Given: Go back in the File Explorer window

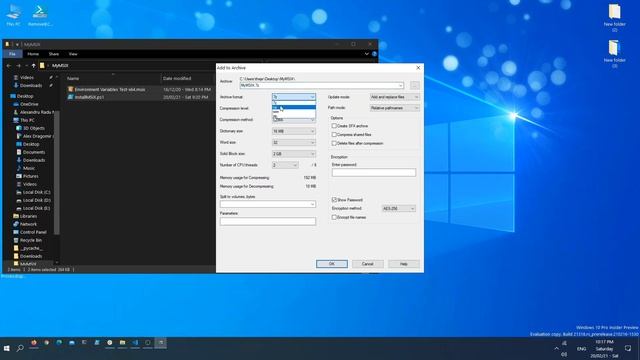Looking at the screenshot, I should 9,65.
